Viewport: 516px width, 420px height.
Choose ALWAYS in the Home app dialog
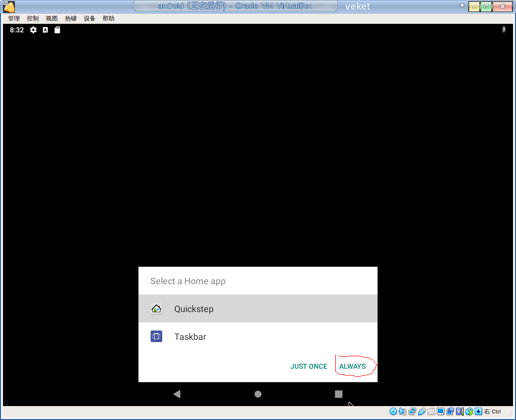pos(353,366)
